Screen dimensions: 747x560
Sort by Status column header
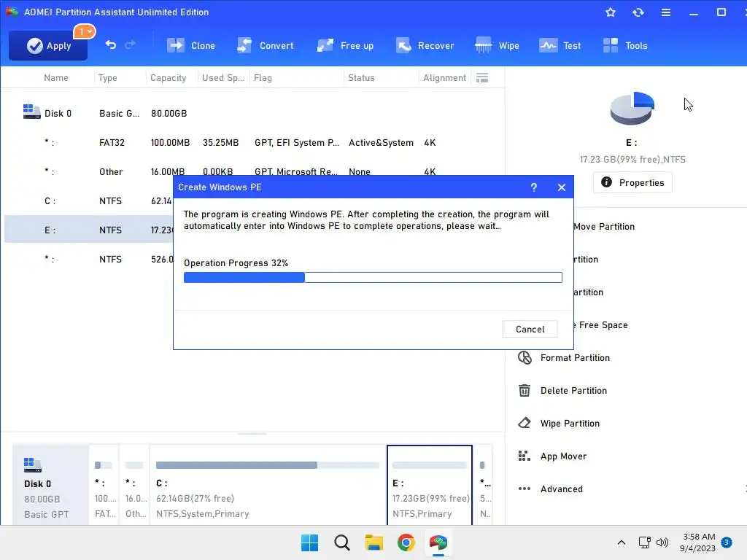click(x=361, y=77)
